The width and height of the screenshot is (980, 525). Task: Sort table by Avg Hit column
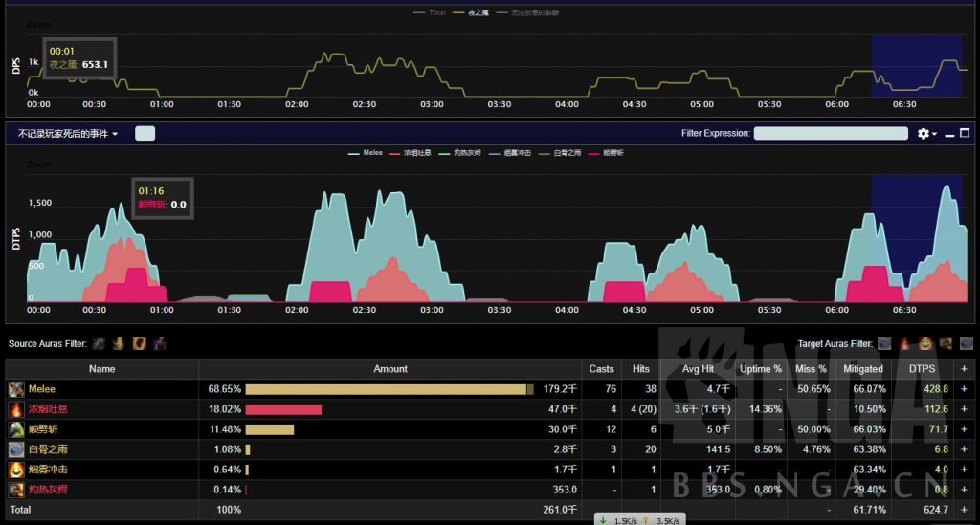tap(698, 369)
